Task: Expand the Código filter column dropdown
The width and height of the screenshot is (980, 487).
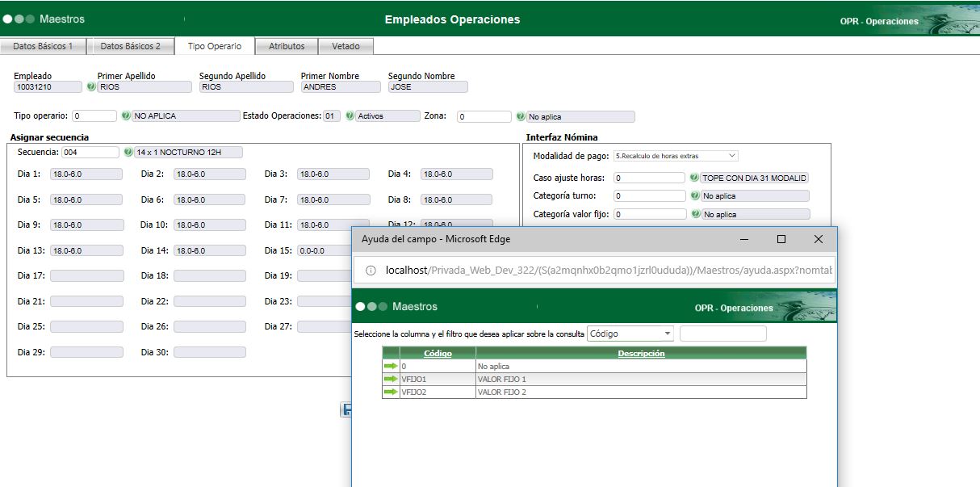Action: pos(630,334)
